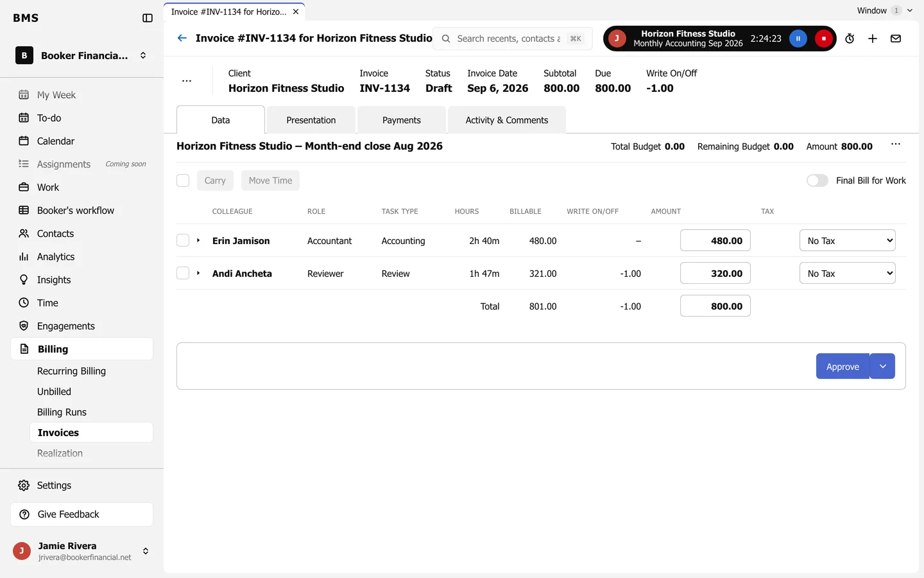The height and width of the screenshot is (578, 924).
Task: Open Booker Financial workspace switcher
Action: (82, 55)
